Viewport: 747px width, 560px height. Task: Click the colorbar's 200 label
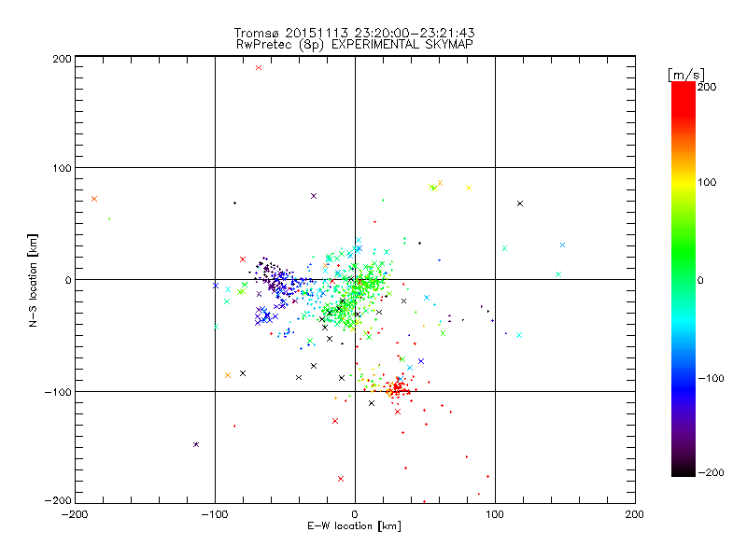(x=707, y=87)
